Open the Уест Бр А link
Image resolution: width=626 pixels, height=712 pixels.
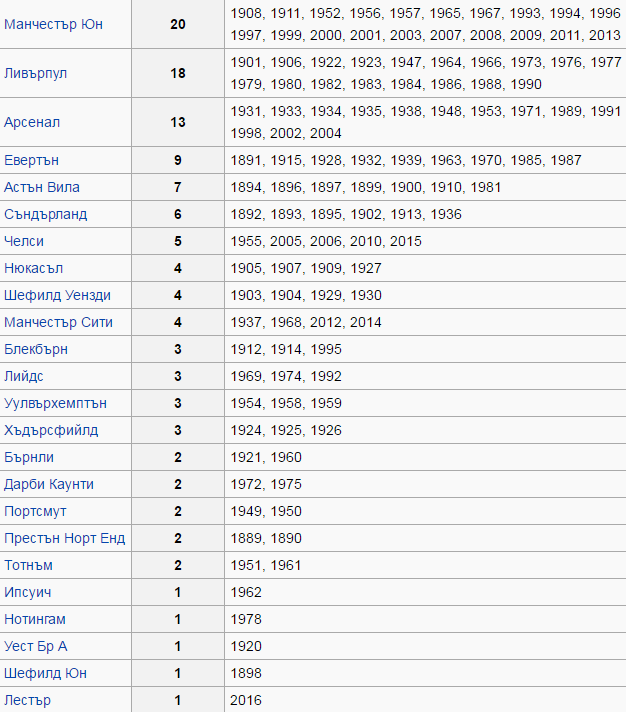click(35, 647)
